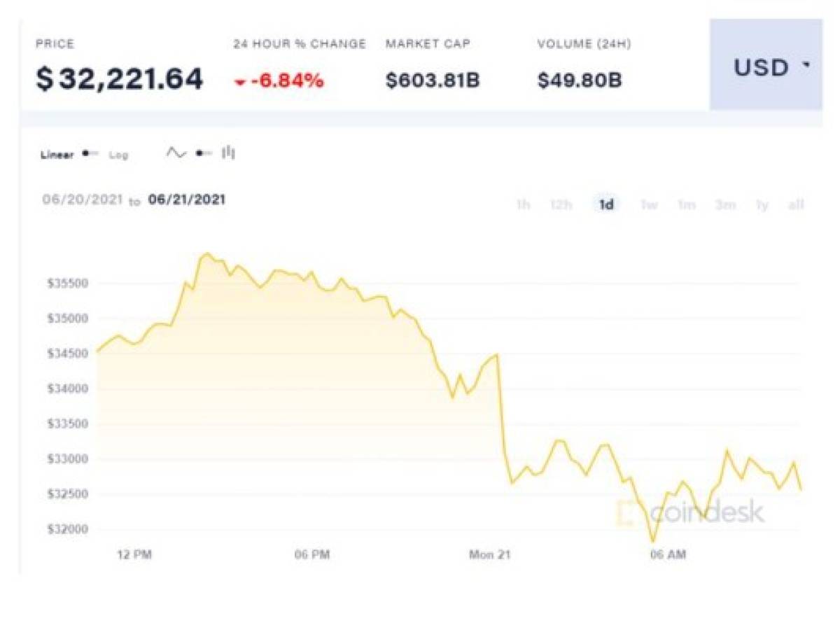Open the USD currency dropdown
Image resolution: width=840 pixels, height=630 pixels.
(x=766, y=64)
